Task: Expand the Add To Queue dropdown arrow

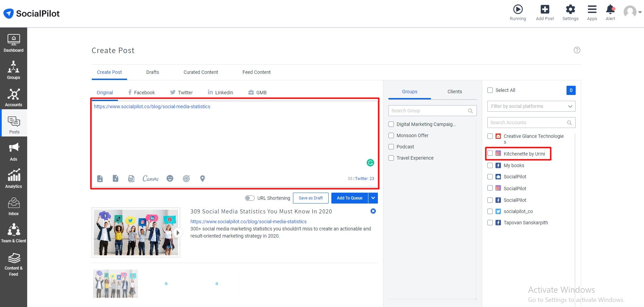Action: (x=373, y=198)
